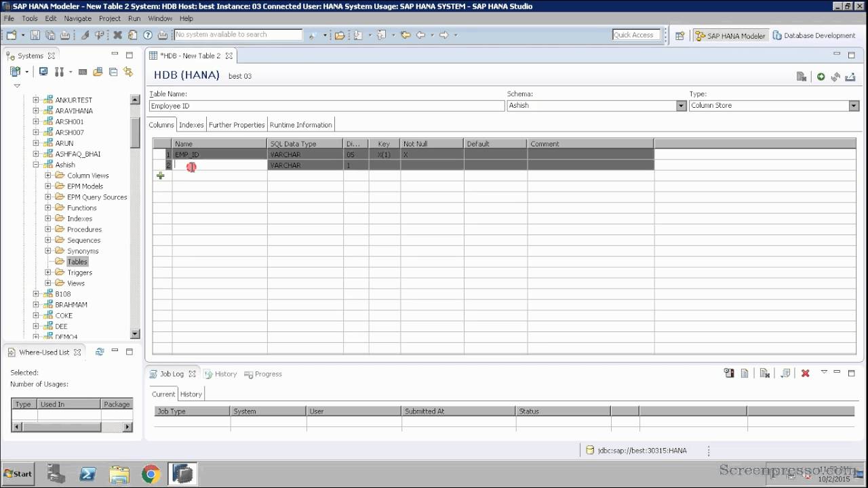The width and height of the screenshot is (868, 488).
Task: Select the Tables folder in tree
Action: pos(77,262)
